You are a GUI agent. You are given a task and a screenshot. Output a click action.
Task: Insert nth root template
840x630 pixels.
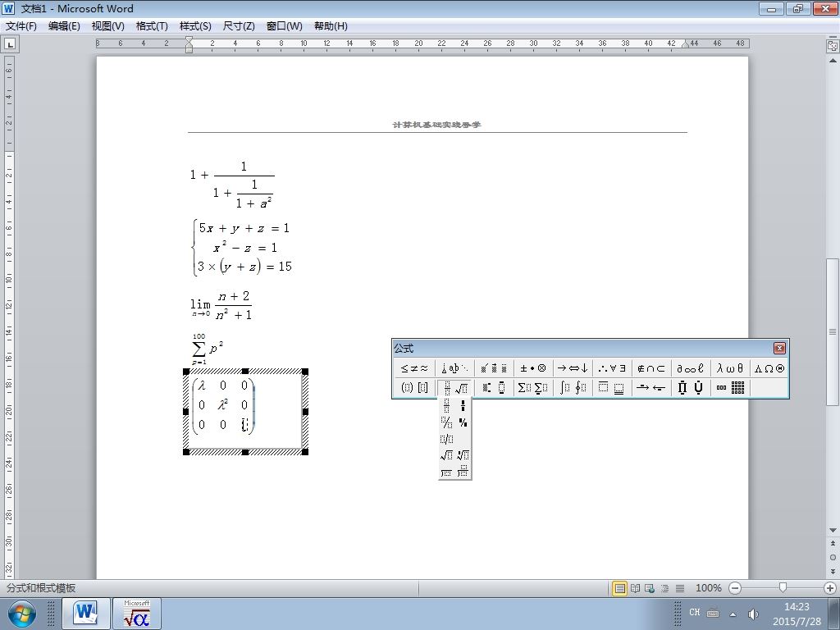(x=463, y=455)
